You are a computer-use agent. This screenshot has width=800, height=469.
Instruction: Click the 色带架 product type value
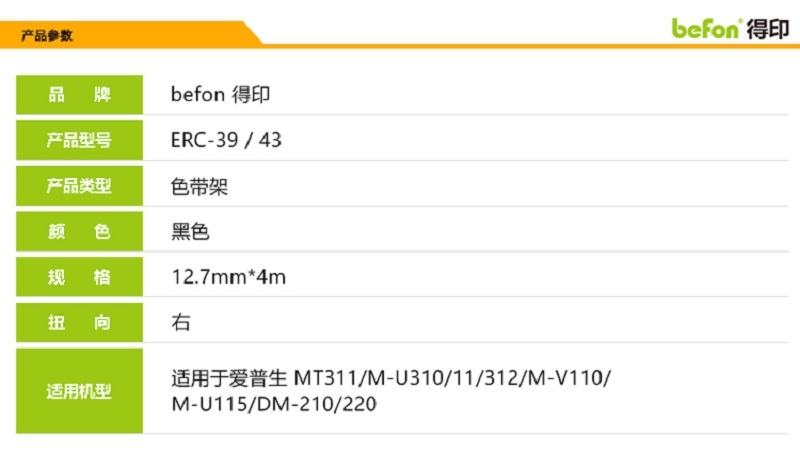(199, 186)
